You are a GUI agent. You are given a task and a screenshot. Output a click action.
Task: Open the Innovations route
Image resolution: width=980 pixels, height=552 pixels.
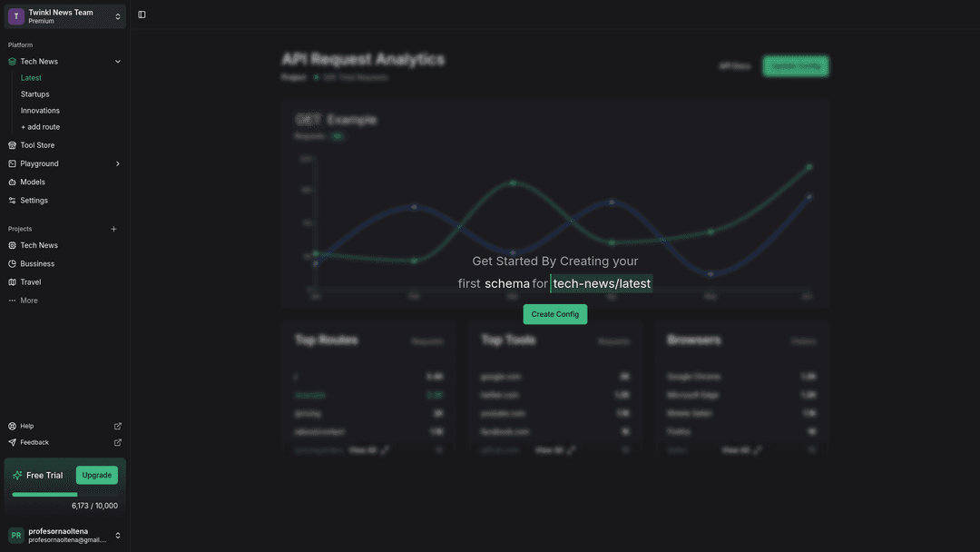click(40, 111)
